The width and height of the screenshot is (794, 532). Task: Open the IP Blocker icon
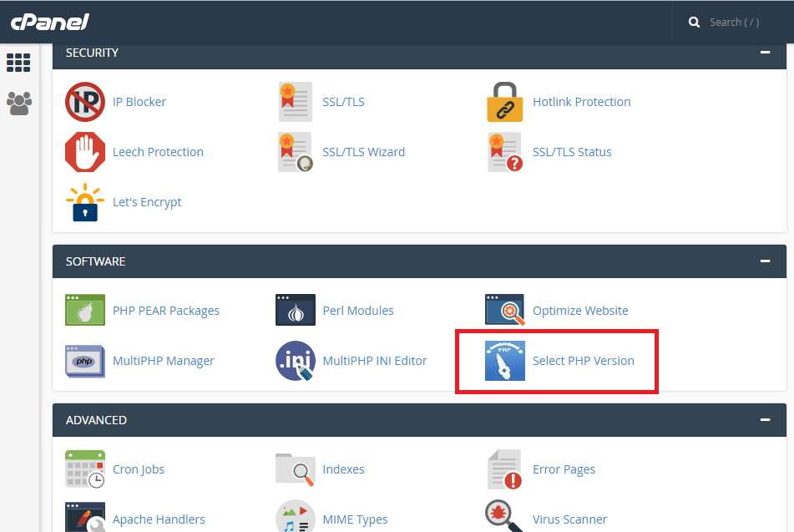point(85,102)
